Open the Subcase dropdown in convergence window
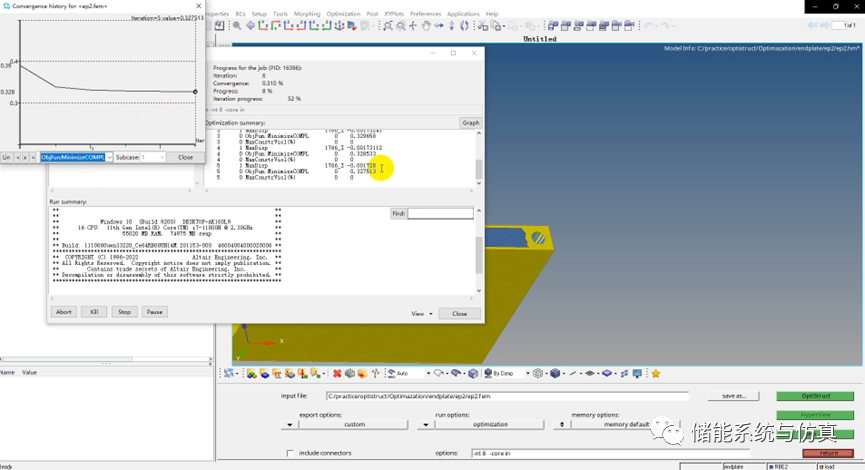The width and height of the screenshot is (865, 470). pyautogui.click(x=162, y=157)
